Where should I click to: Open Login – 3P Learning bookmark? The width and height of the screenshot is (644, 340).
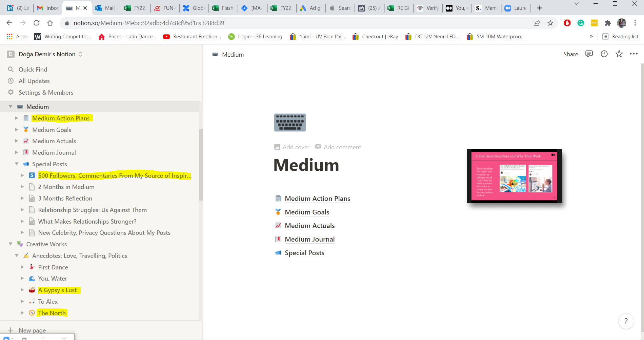[255, 36]
